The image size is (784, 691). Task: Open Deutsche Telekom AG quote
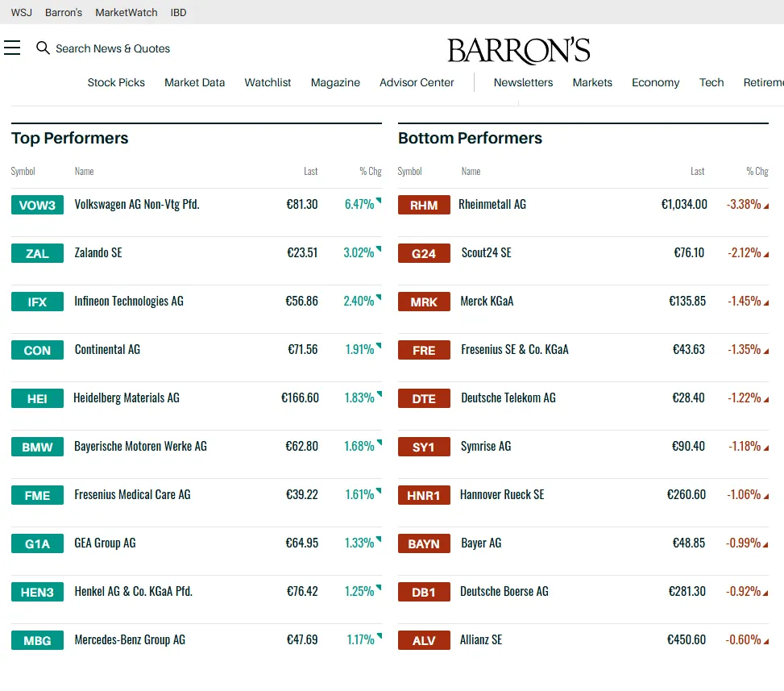[508, 398]
